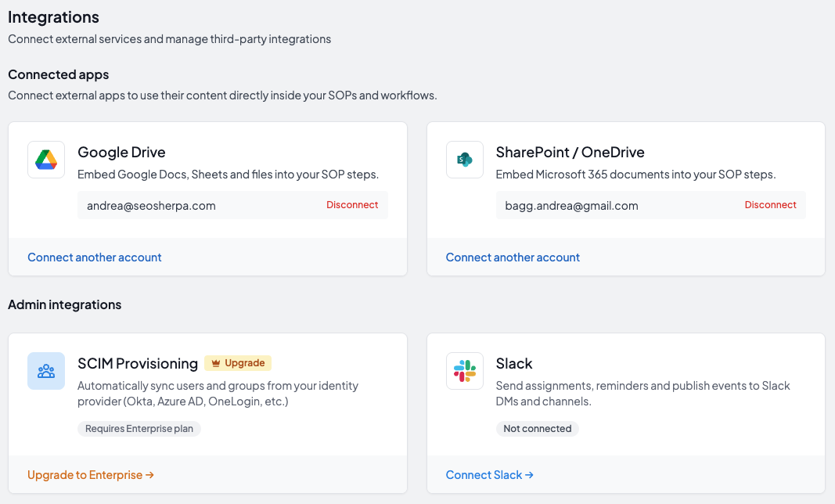Disconnect the andrea@seosherpa.com Google Drive account

(352, 205)
